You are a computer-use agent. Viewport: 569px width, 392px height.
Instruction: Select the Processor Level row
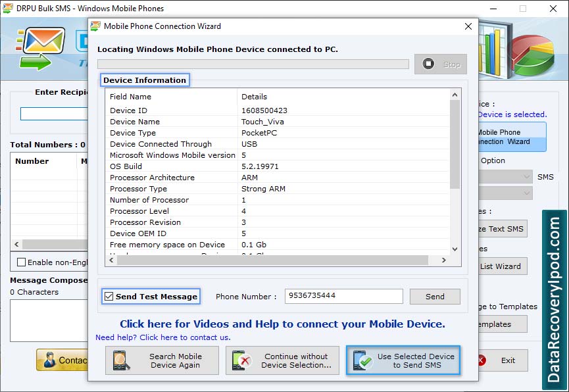point(278,211)
